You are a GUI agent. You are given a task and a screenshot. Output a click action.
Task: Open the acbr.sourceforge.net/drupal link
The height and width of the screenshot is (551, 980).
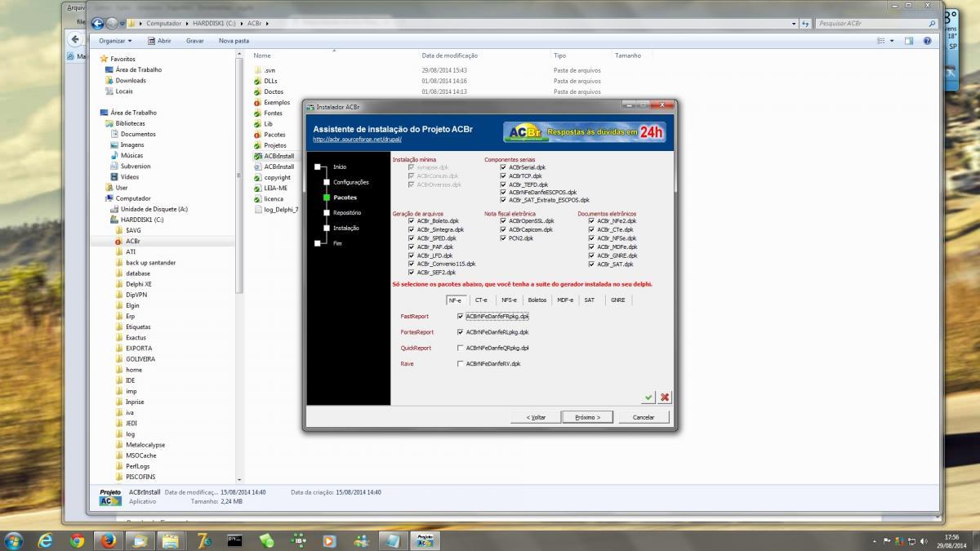coord(357,139)
